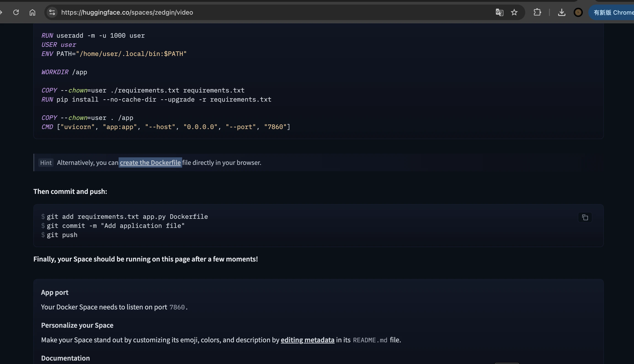The height and width of the screenshot is (364, 634).
Task: Click the 7860 port code text
Action: point(177,307)
